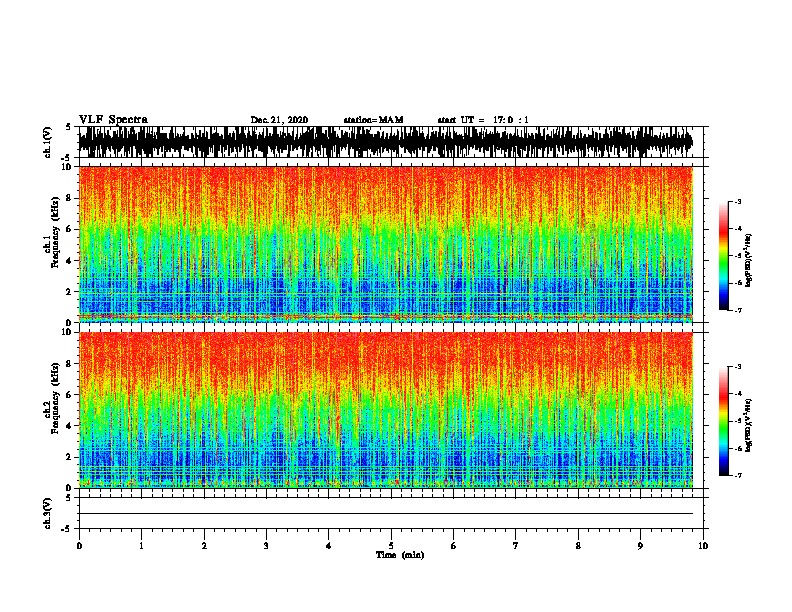Click the time axis tick label 3
Image resolution: width=792 pixels, height=612 pixels.
point(266,546)
